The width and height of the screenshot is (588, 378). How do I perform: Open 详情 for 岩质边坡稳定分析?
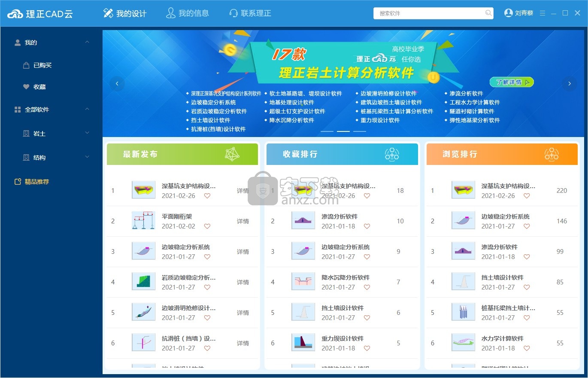coord(243,282)
